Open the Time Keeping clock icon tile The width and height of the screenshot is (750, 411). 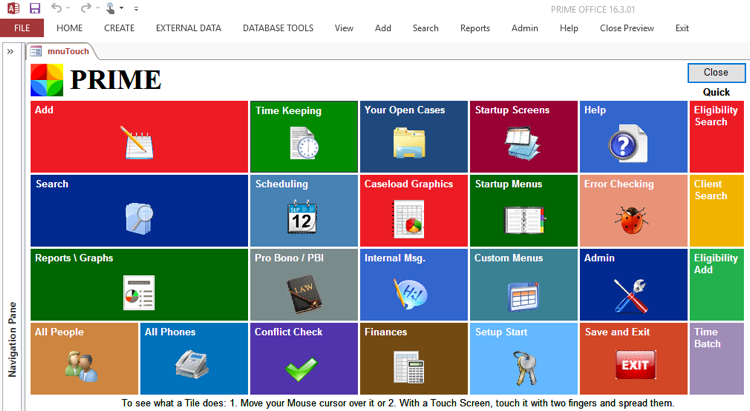pyautogui.click(x=304, y=144)
